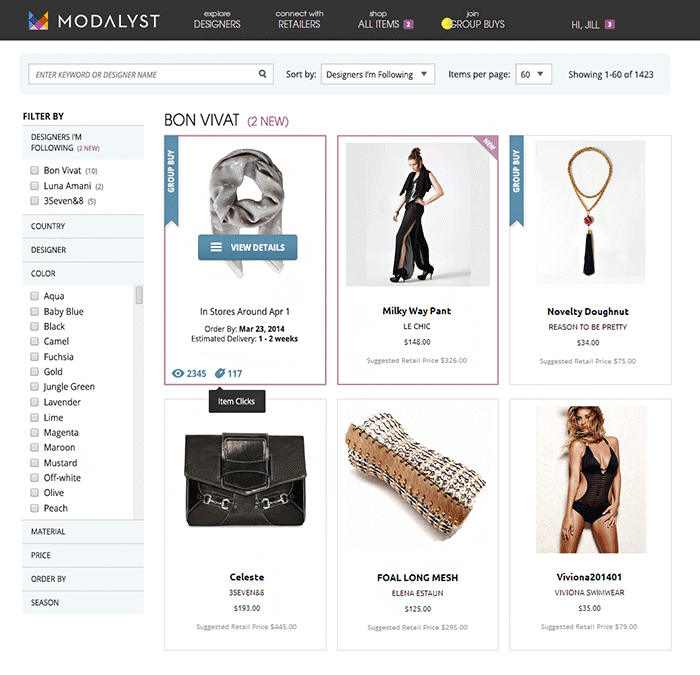Collapse the Color filter section
The height and width of the screenshot is (675, 700).
(83, 274)
